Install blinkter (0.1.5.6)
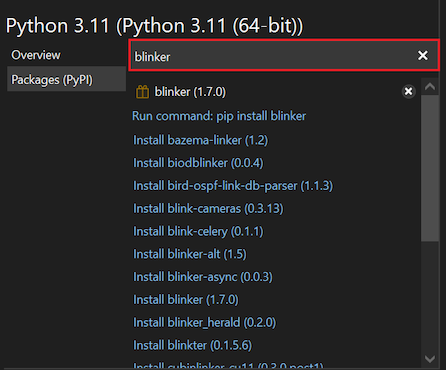 coord(192,345)
